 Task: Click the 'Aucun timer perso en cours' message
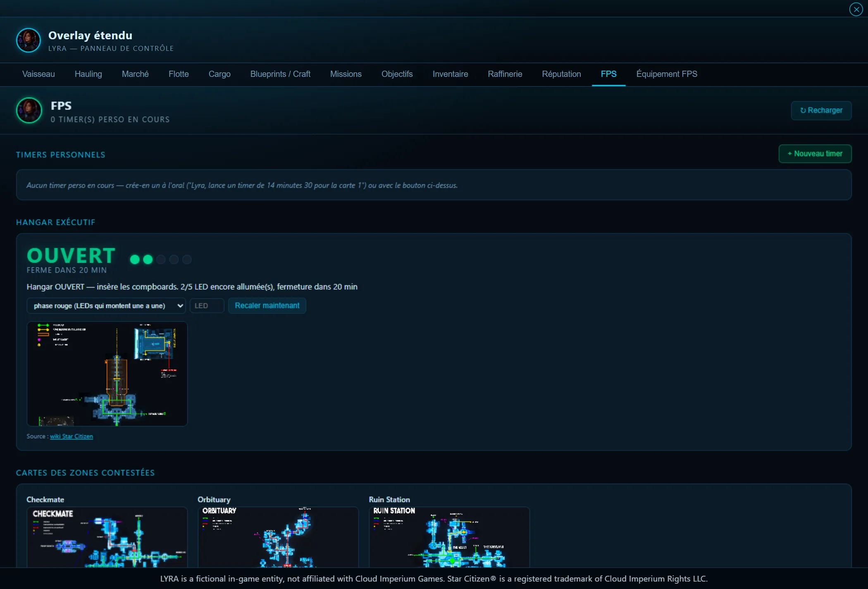click(242, 186)
